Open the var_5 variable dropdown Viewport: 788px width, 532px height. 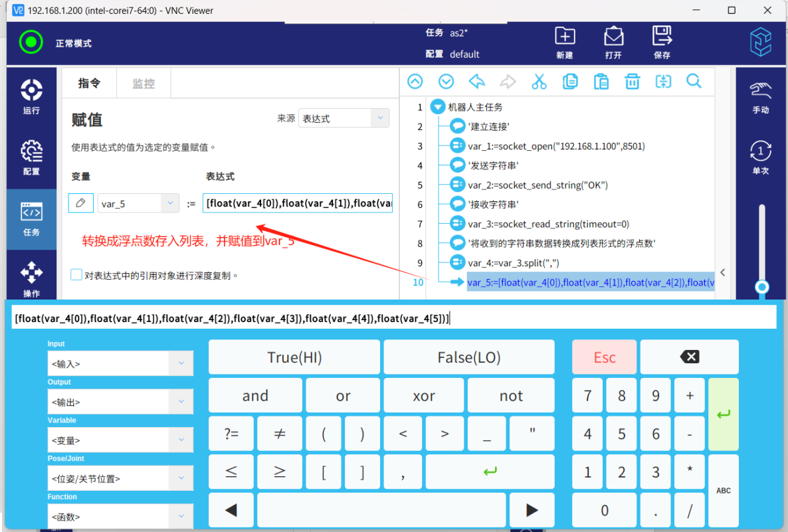(x=138, y=204)
